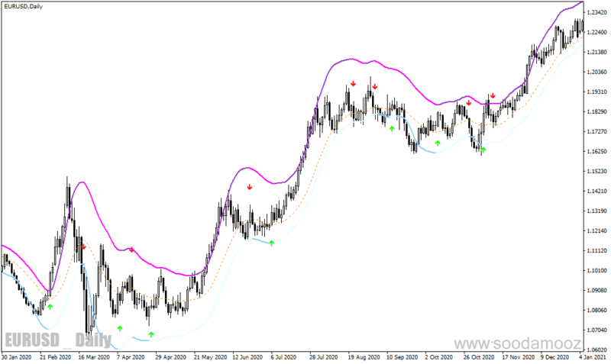Select the 1.10100 price level
Image resolution: width=611 pixels, height=364 pixels.
[597, 271]
